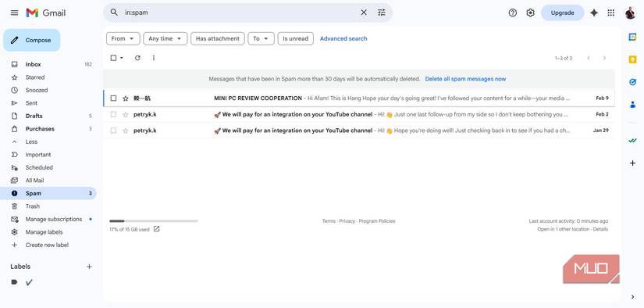This screenshot has height=308, width=644.
Task: Open search options filter icon
Action: click(x=382, y=13)
